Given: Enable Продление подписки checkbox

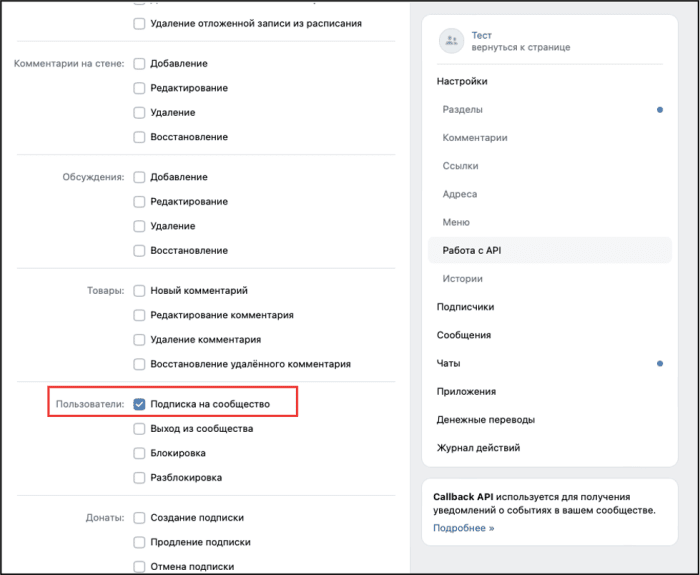Looking at the screenshot, I should pyautogui.click(x=139, y=542).
